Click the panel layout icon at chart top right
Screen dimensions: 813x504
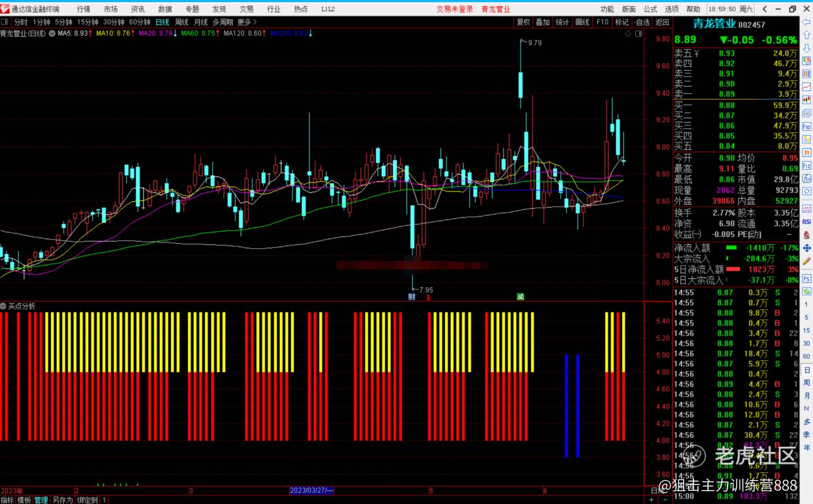(638, 34)
